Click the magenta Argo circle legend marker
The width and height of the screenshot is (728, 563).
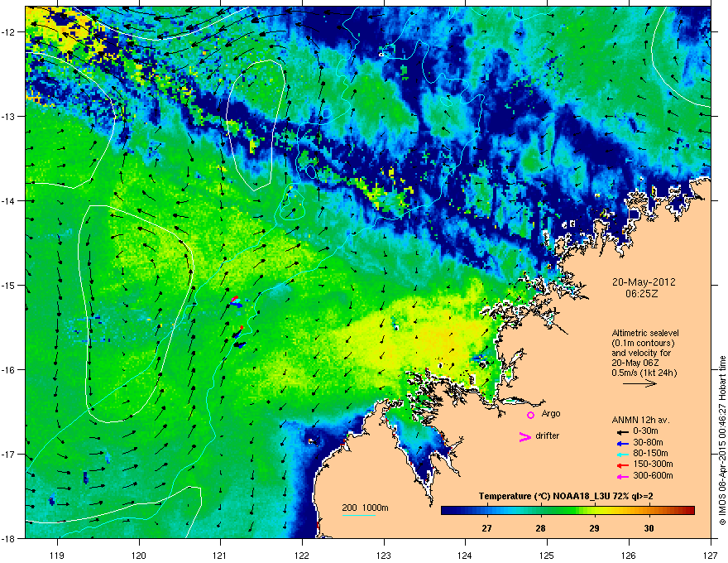tap(530, 415)
